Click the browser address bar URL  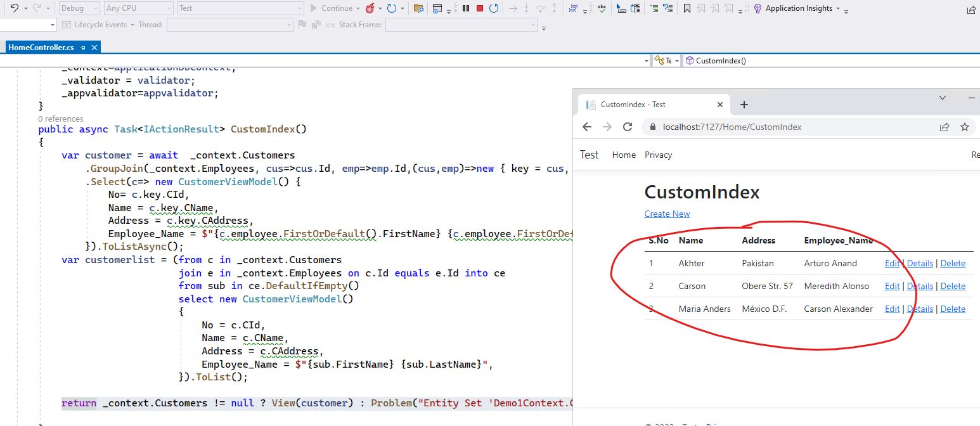[x=732, y=127]
